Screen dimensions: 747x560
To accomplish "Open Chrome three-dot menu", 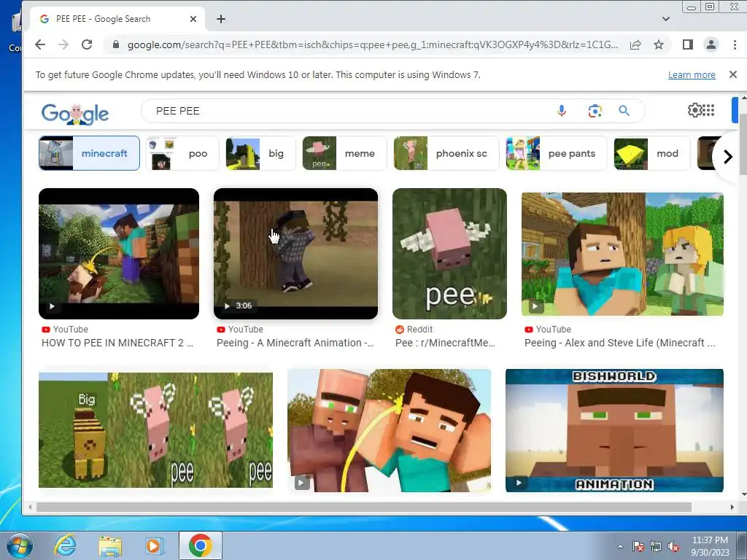I will [x=735, y=44].
